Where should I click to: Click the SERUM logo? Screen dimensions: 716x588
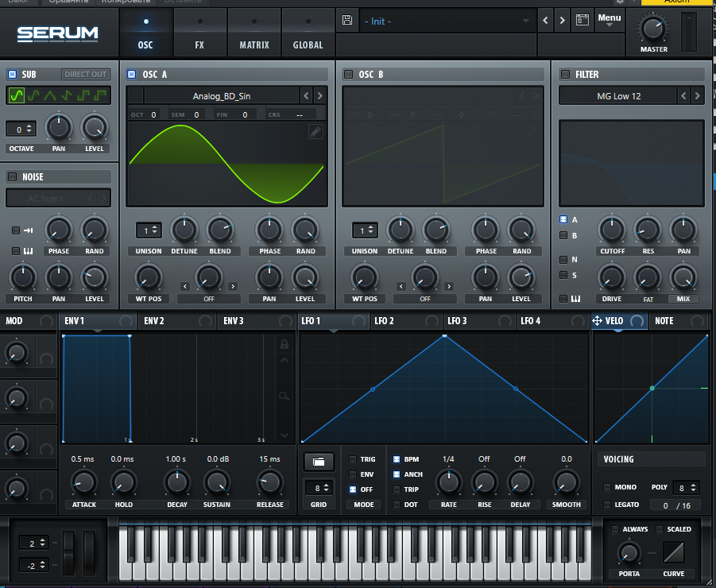click(x=57, y=34)
